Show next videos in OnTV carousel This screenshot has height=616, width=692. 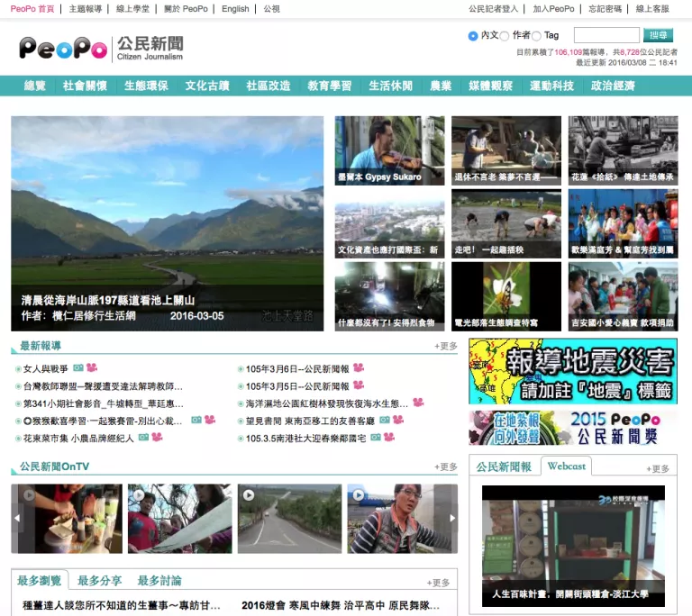452,518
